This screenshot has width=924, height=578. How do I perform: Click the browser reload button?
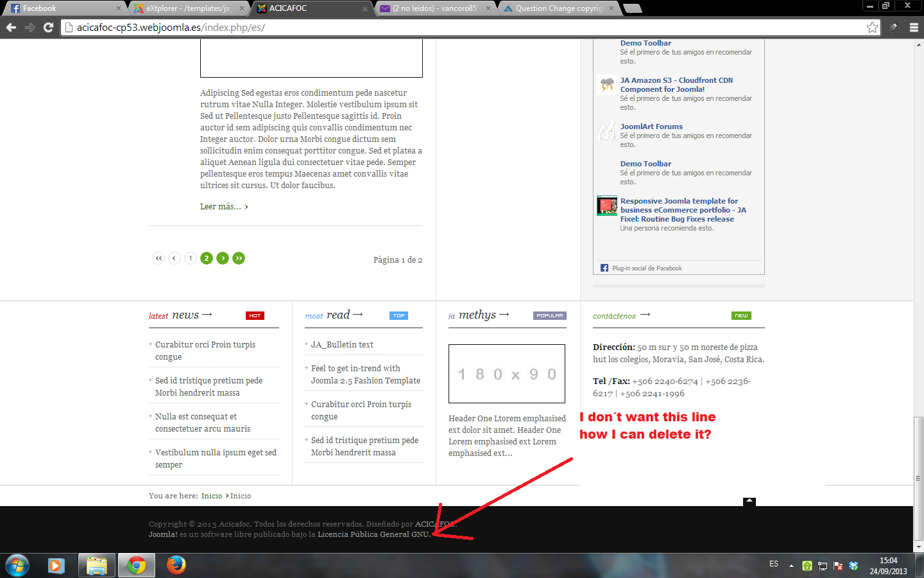(x=48, y=27)
